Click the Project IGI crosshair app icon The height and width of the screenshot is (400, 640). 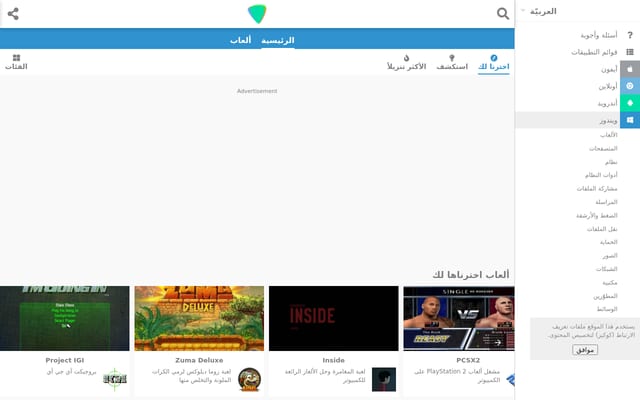point(115,379)
